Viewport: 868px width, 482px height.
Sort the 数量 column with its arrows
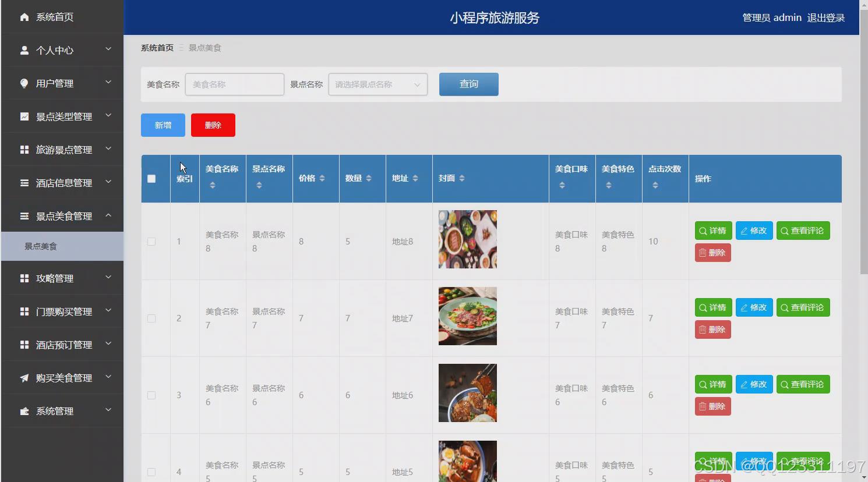point(369,178)
